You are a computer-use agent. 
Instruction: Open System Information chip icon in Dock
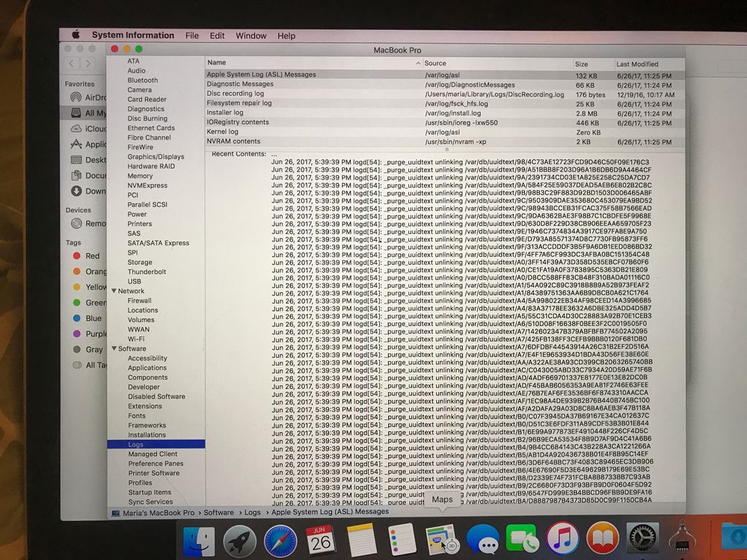tap(683, 537)
